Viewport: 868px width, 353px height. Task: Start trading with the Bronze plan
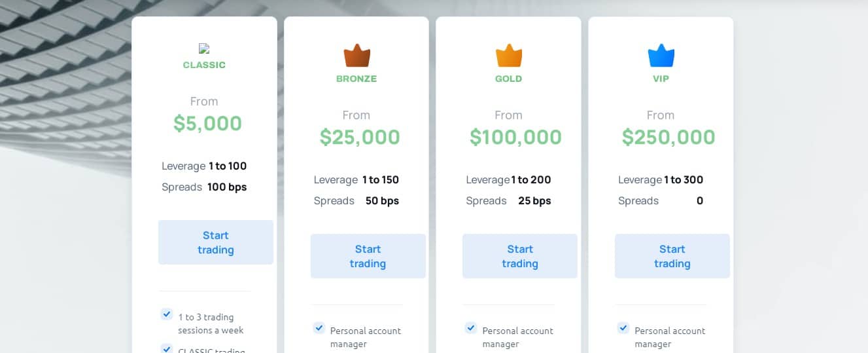tap(368, 256)
